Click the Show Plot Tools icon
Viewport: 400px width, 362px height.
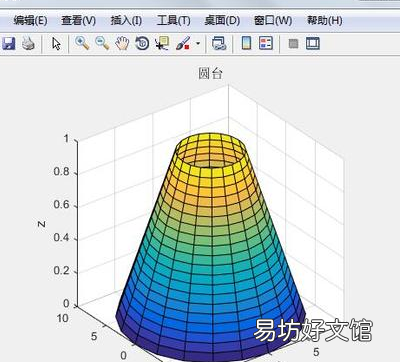(x=313, y=43)
